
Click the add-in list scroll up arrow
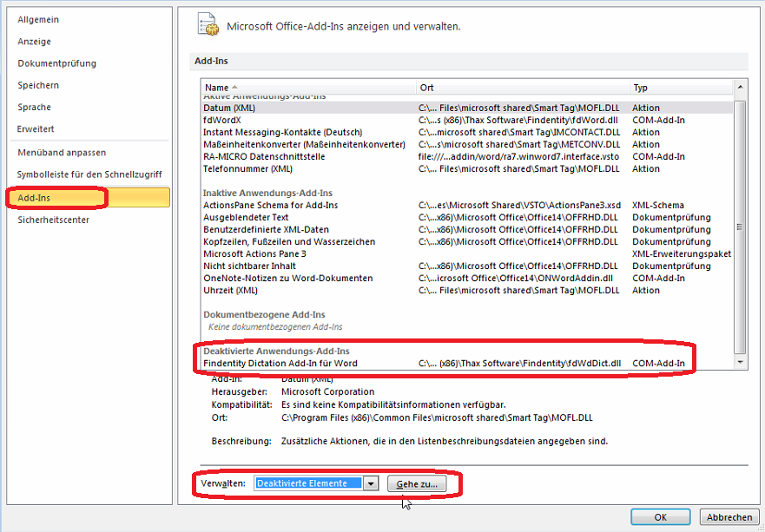740,88
